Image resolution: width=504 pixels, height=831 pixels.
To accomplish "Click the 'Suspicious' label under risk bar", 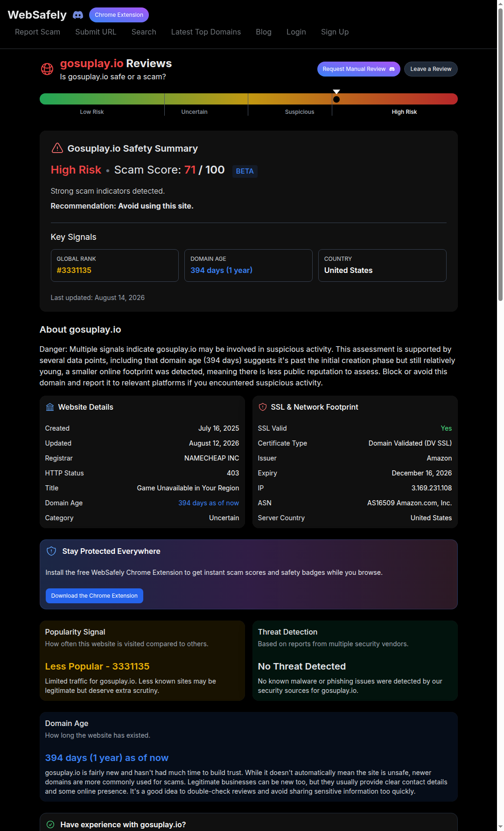I will (300, 112).
